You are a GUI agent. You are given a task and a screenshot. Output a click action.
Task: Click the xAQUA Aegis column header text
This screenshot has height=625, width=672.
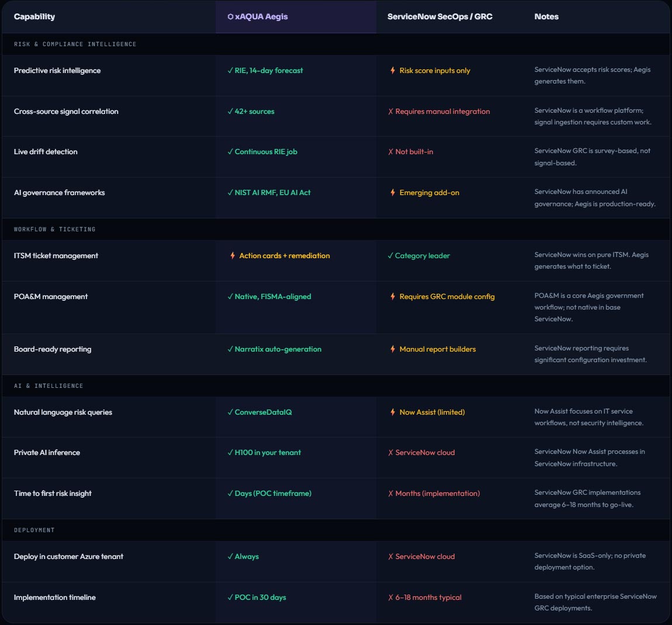coord(261,17)
